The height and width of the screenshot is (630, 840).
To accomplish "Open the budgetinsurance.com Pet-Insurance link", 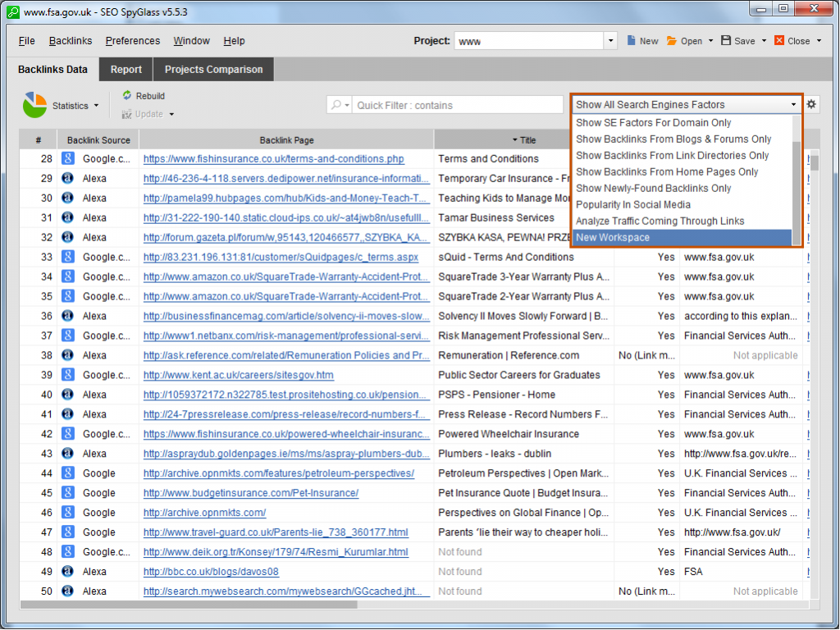I will 251,493.
